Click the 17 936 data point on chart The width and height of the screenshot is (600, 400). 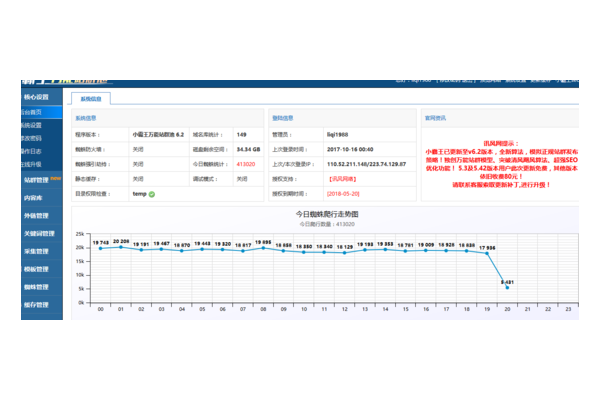(486, 253)
